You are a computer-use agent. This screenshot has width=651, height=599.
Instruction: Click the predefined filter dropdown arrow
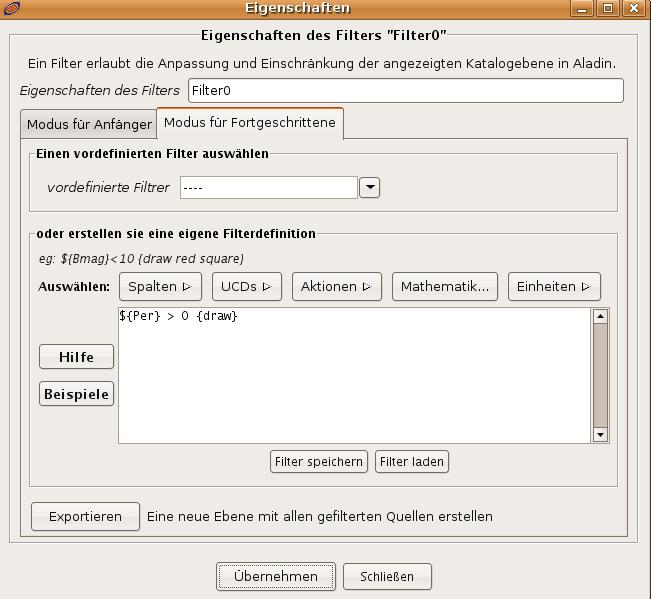[x=369, y=187]
